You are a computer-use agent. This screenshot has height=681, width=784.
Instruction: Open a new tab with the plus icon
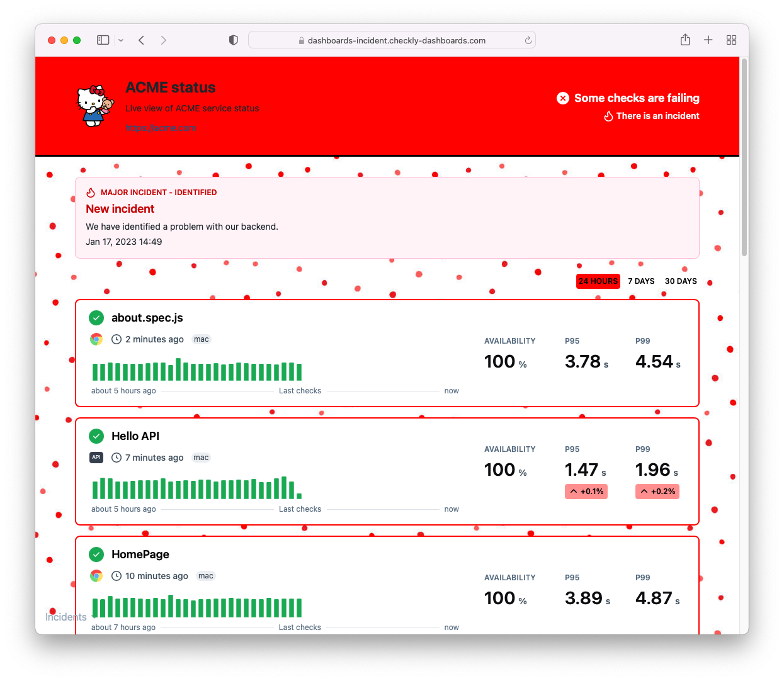point(708,40)
